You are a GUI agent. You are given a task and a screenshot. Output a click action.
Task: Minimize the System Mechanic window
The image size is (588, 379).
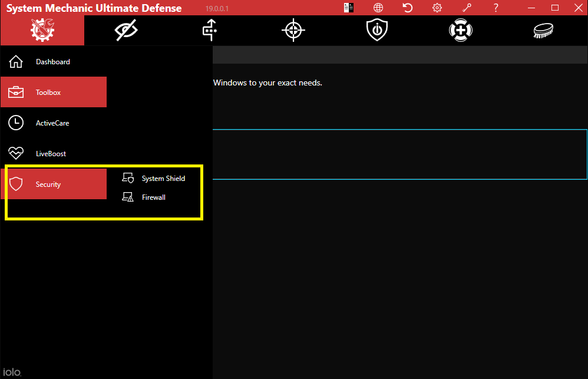(531, 8)
